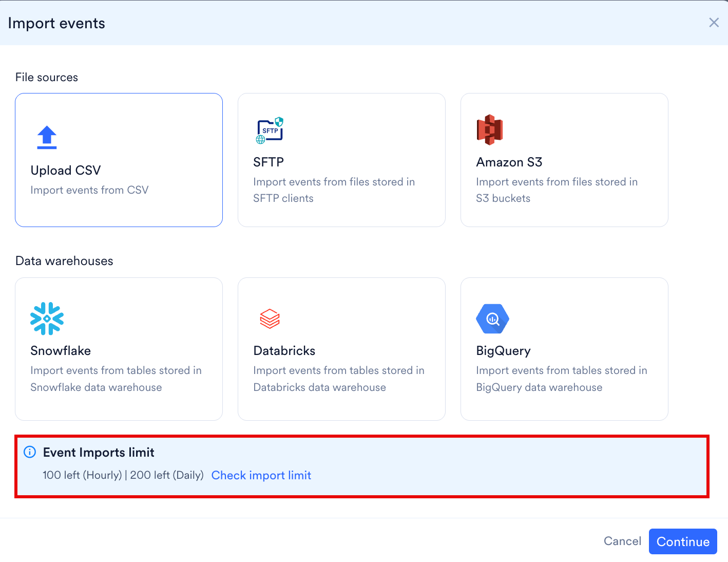Click the 'File sources' section label
This screenshot has height=562, width=728.
47,77
